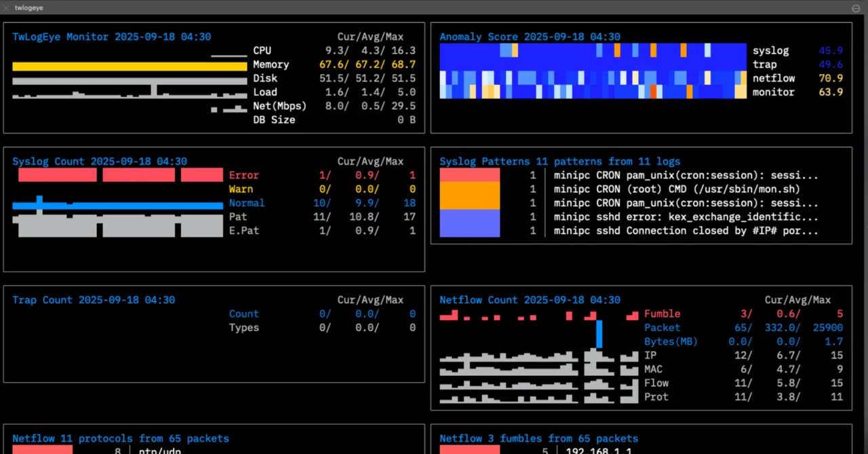Image resolution: width=868 pixels, height=454 pixels.
Task: Click the purple swatch beside sshd error pattern
Action: [x=469, y=223]
